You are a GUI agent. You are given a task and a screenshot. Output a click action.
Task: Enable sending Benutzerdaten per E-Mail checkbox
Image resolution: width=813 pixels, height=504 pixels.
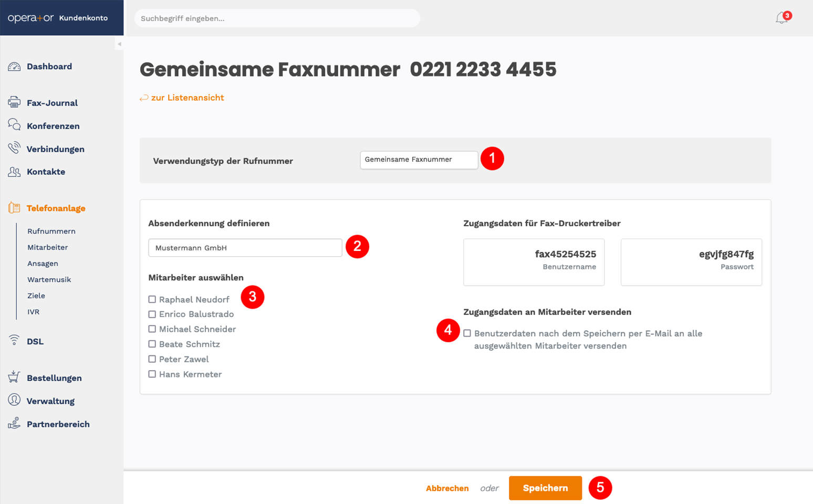point(467,333)
